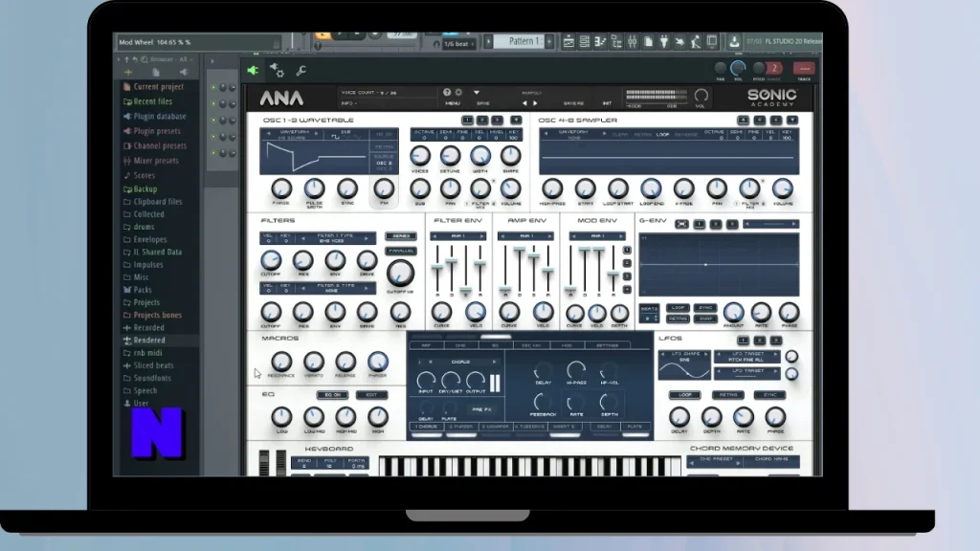The image size is (980, 551).
Task: Click the wrench detailed settings icon
Action: point(301,71)
